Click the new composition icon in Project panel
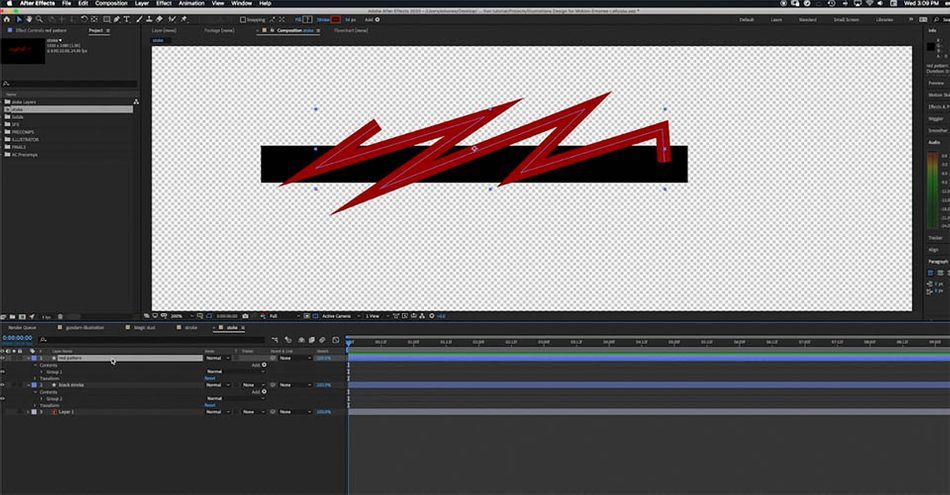This screenshot has height=495, width=950. click(x=22, y=317)
